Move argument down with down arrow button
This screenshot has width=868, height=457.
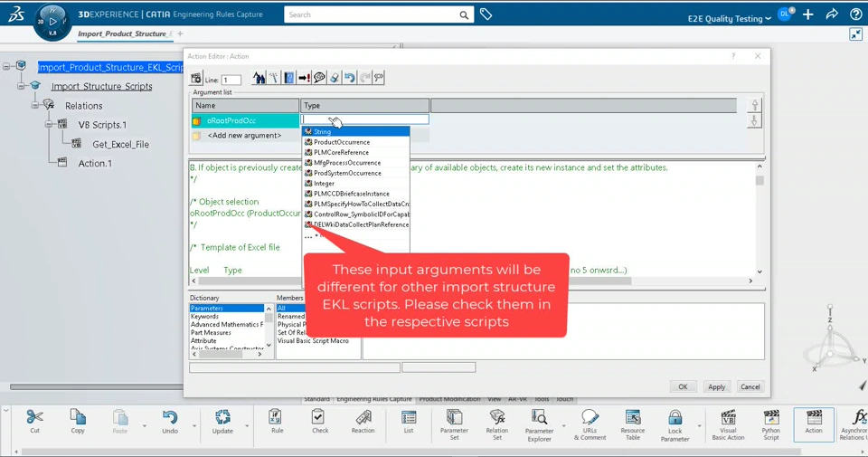[x=754, y=120]
